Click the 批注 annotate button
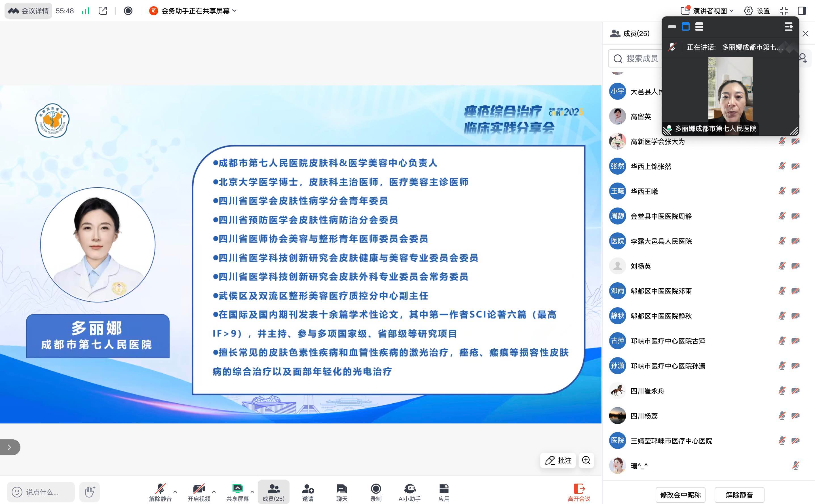 pyautogui.click(x=558, y=460)
